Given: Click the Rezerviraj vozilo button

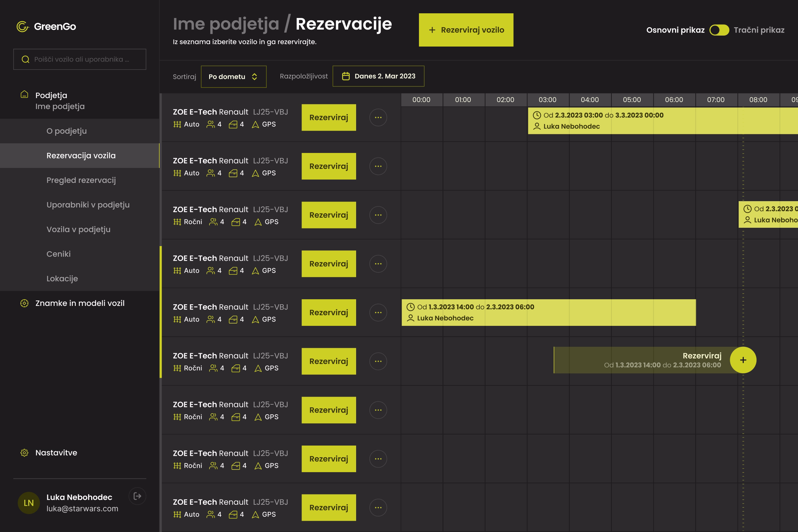Looking at the screenshot, I should point(466,30).
